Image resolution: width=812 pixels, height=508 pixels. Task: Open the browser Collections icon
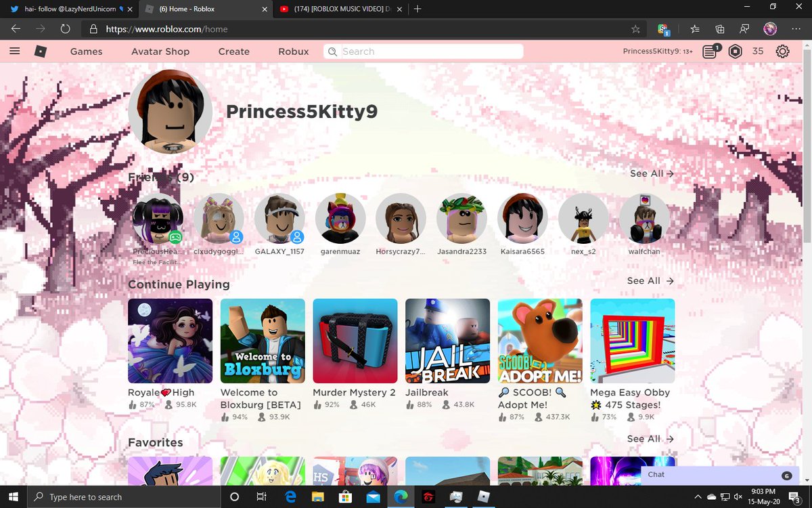pyautogui.click(x=720, y=29)
